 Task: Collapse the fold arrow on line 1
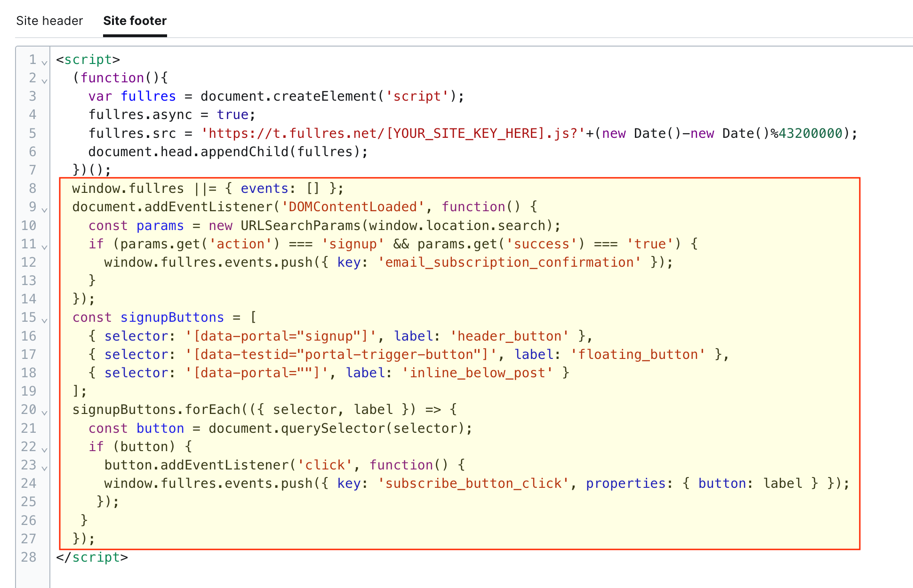pyautogui.click(x=44, y=63)
